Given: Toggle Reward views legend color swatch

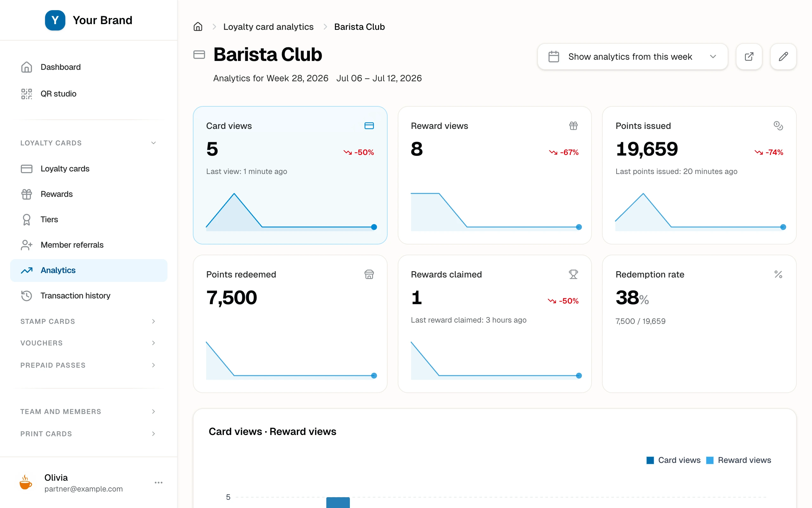Looking at the screenshot, I should pos(710,460).
